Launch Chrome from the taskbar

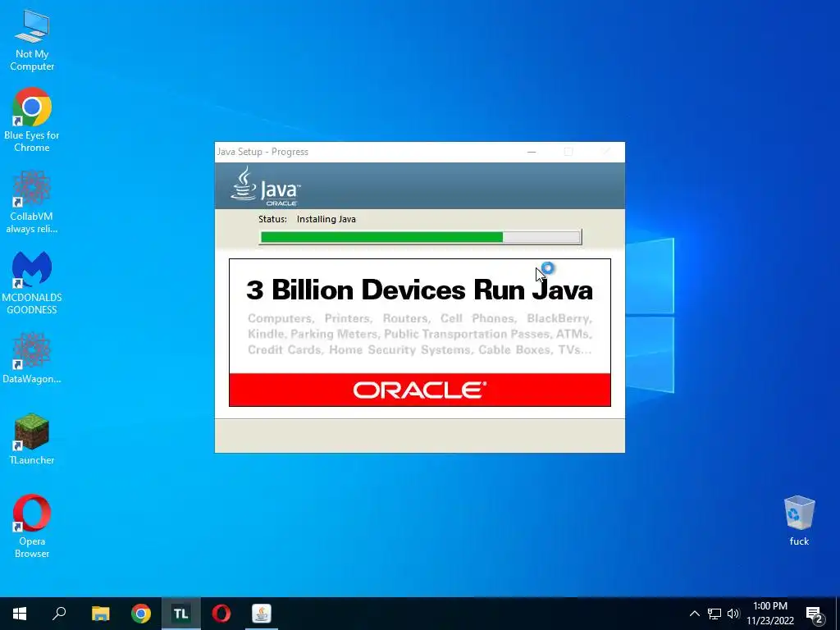141,614
